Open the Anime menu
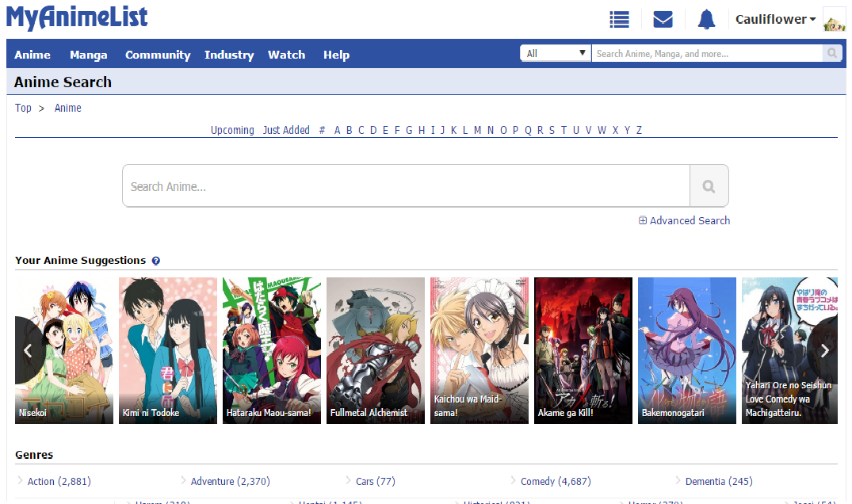Image resolution: width=852 pixels, height=504 pixels. tap(32, 55)
